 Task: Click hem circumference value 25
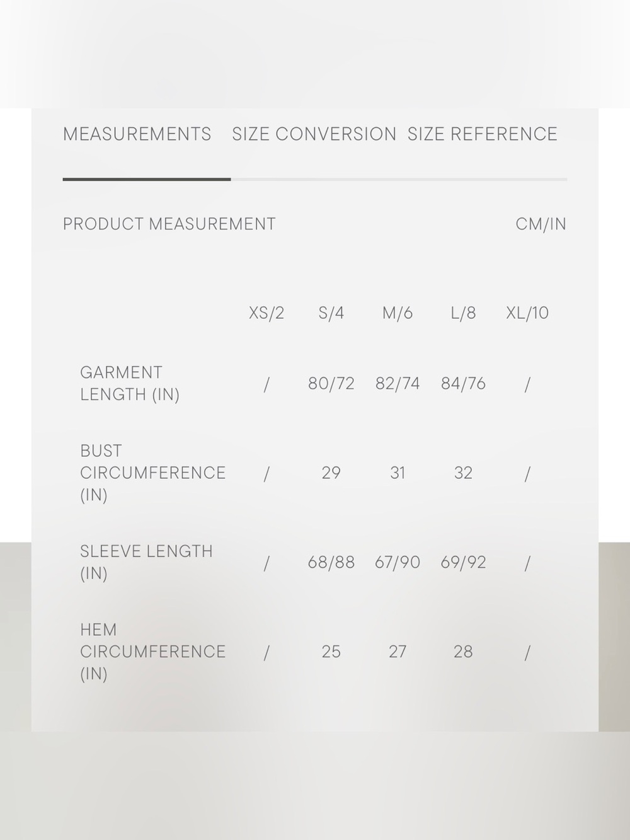331,652
